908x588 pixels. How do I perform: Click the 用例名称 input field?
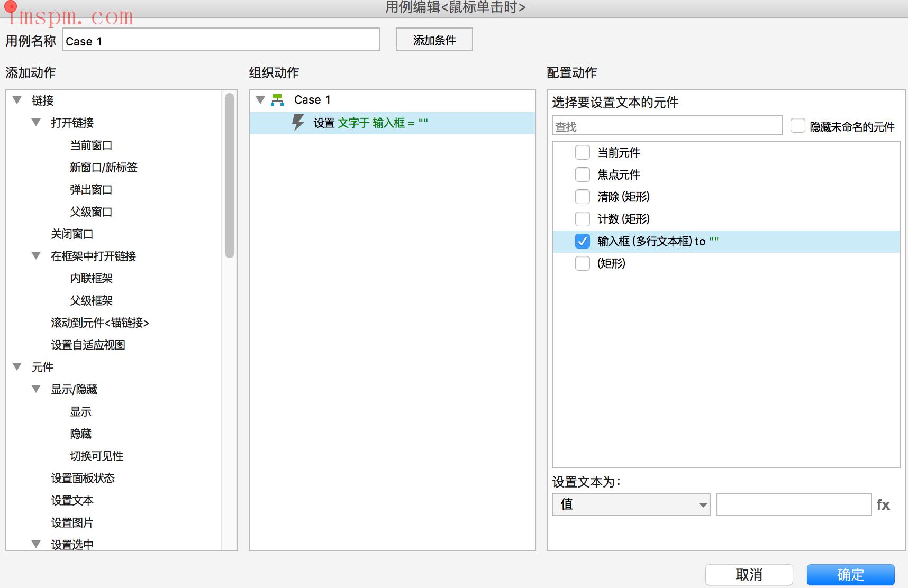click(x=221, y=40)
